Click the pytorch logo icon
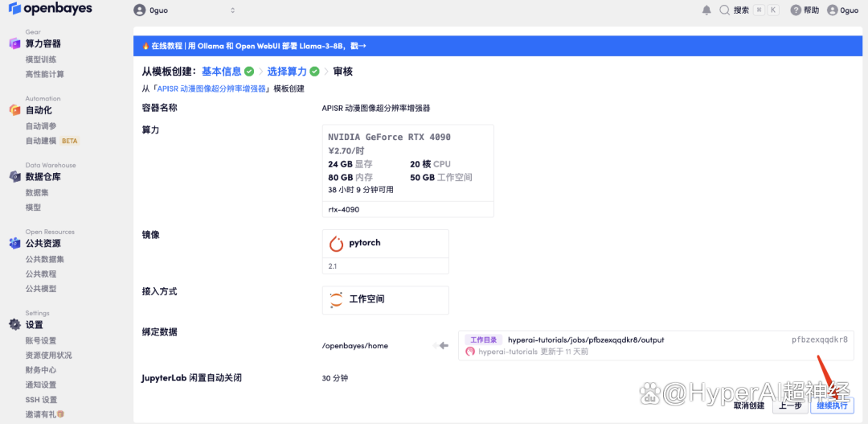 (x=336, y=244)
